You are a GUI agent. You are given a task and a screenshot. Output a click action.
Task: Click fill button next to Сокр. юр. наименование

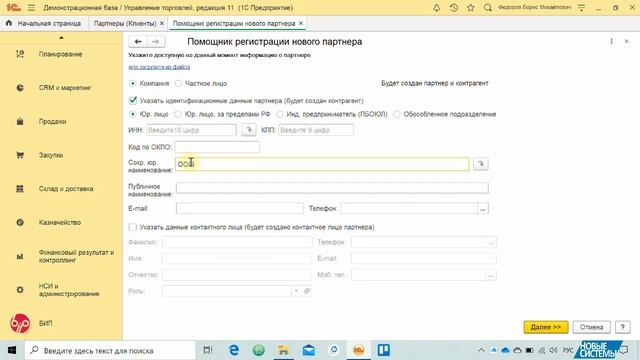click(x=480, y=164)
